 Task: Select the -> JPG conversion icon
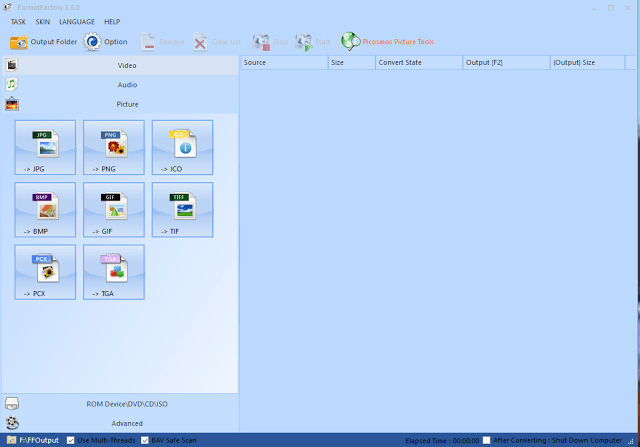coord(45,147)
